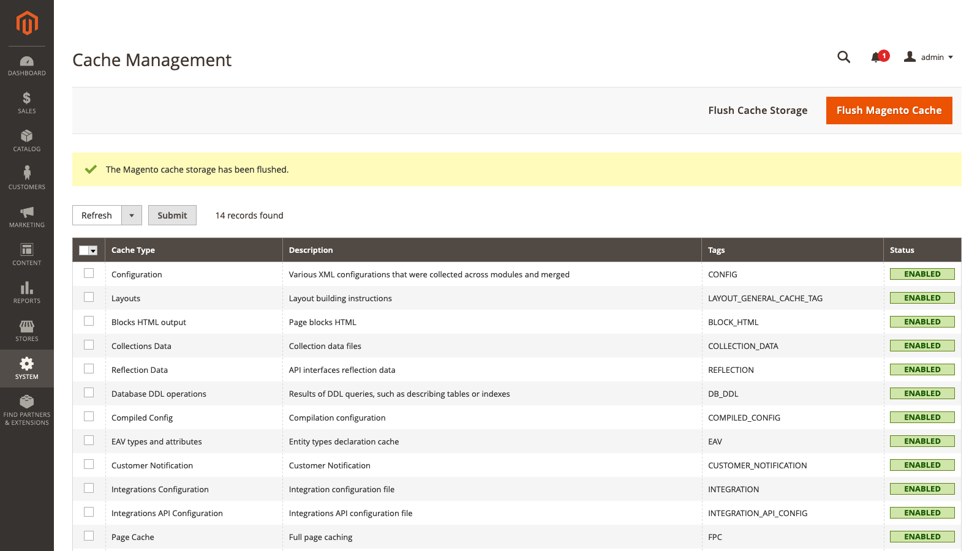Open the Refresh action dropdown arrow
Image resolution: width=980 pixels, height=551 pixels.
[132, 216]
